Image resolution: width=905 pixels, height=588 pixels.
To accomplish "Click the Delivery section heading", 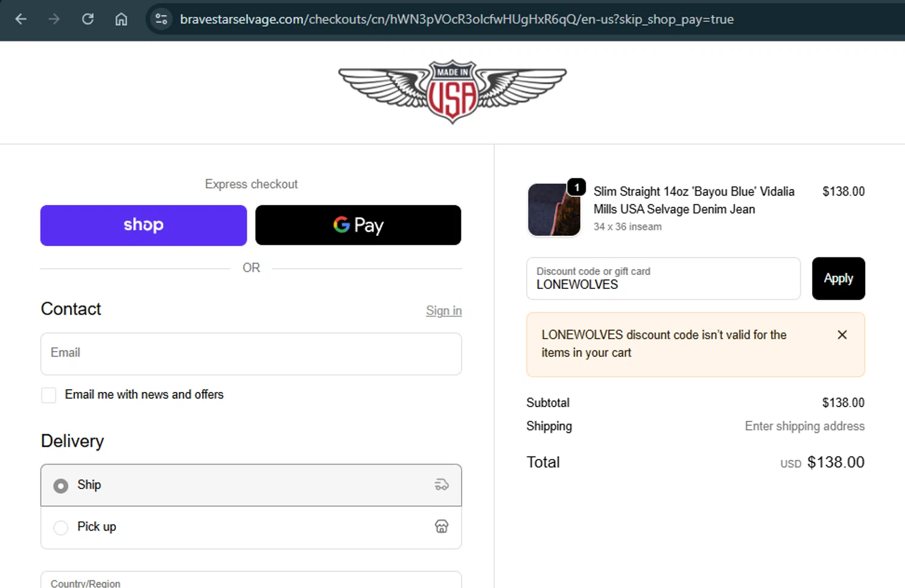I will tap(72, 441).
